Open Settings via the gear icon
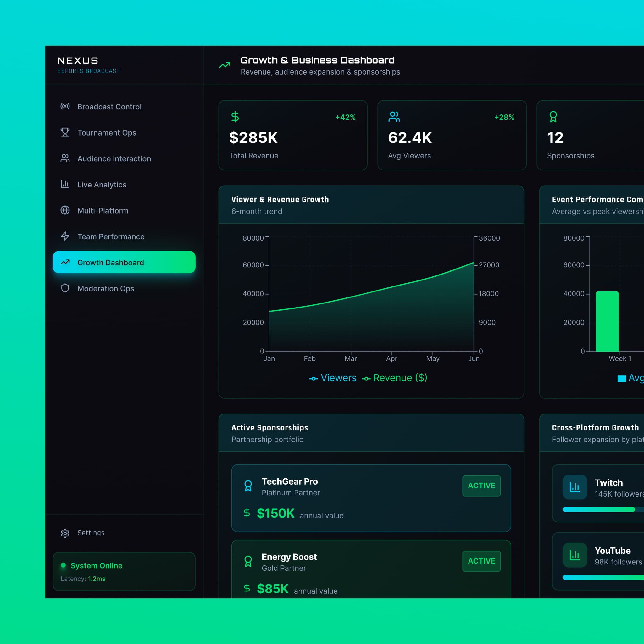Screen dimensions: 644x644 pyautogui.click(x=65, y=533)
